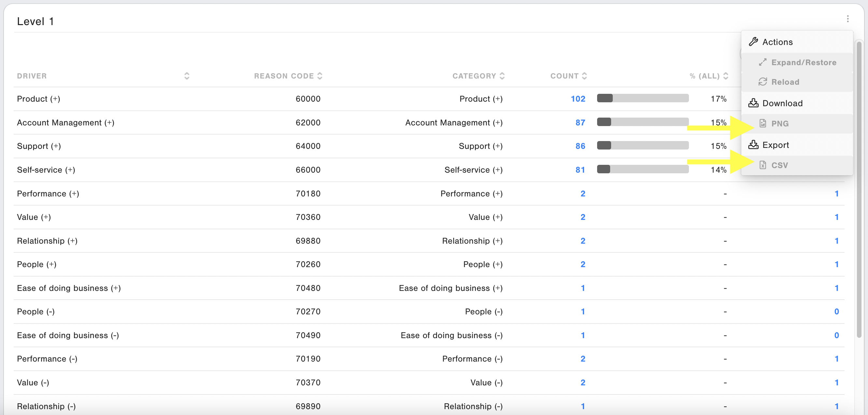Click the Export tray icon
Viewport: 868px width, 415px height.
[753, 145]
